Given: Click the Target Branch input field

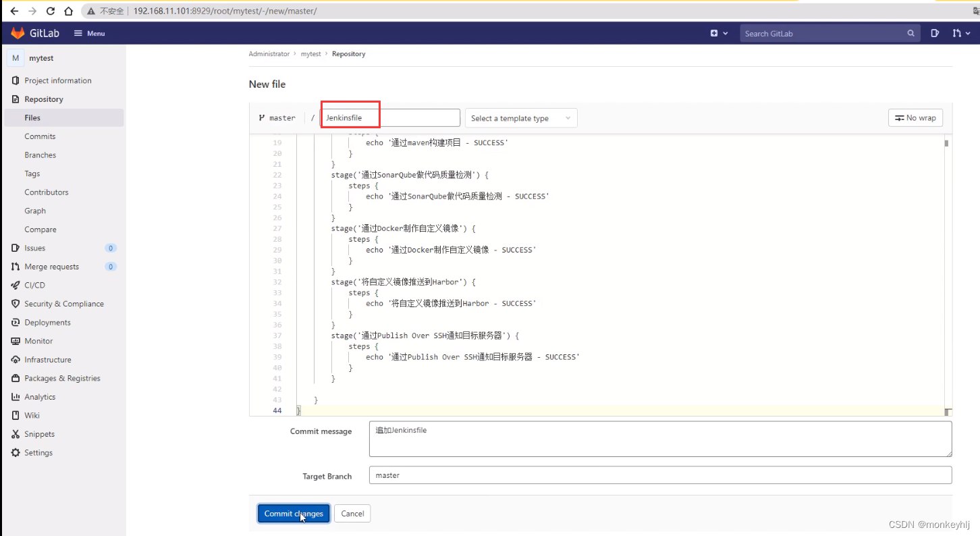Looking at the screenshot, I should pos(660,475).
